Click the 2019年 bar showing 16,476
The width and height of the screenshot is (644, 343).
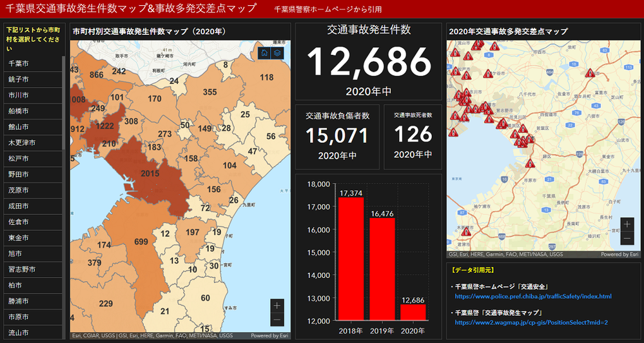click(382, 269)
